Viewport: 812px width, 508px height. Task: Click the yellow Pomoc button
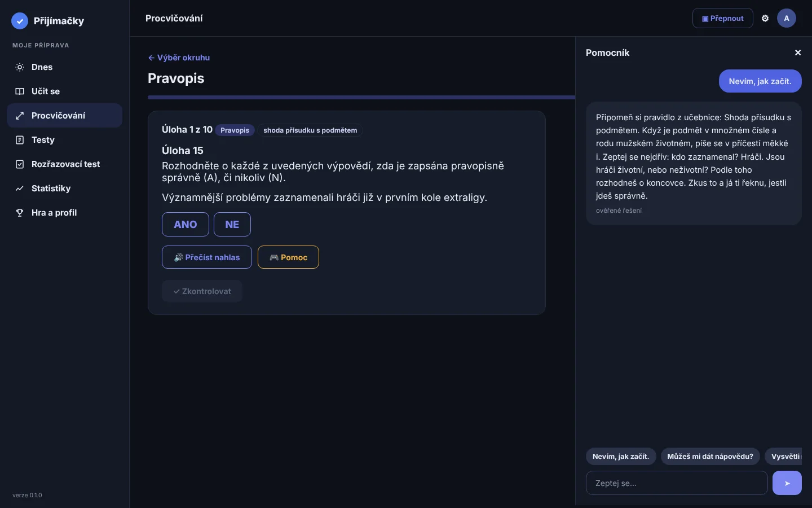[x=288, y=257]
